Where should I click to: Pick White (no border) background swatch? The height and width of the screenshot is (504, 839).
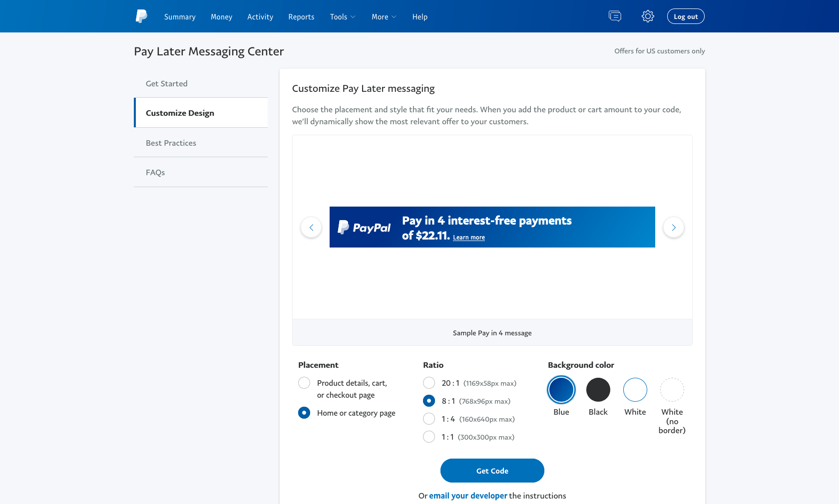click(672, 390)
